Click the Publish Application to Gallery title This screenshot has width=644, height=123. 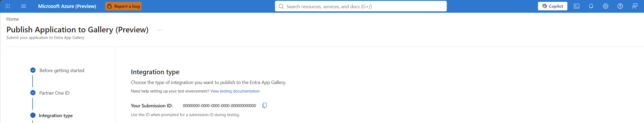pyautogui.click(x=77, y=29)
